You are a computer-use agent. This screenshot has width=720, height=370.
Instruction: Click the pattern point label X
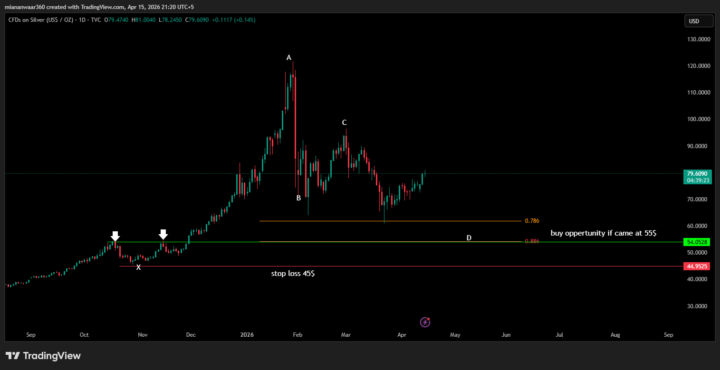pos(138,267)
